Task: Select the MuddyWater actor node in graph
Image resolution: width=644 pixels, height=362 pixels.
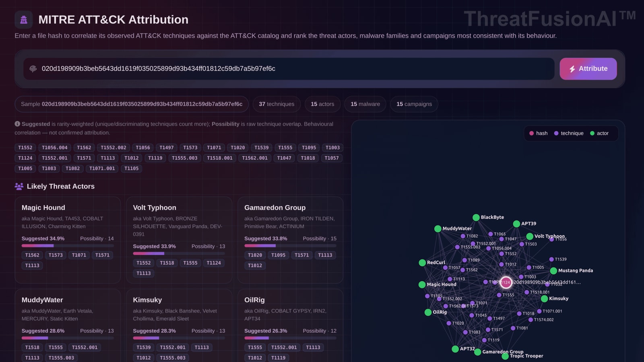Action: click(438, 228)
